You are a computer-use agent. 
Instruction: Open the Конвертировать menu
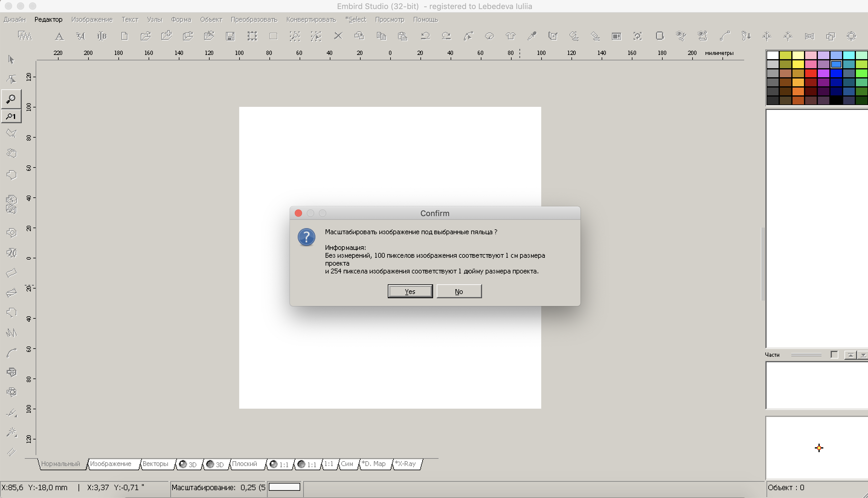(x=311, y=20)
